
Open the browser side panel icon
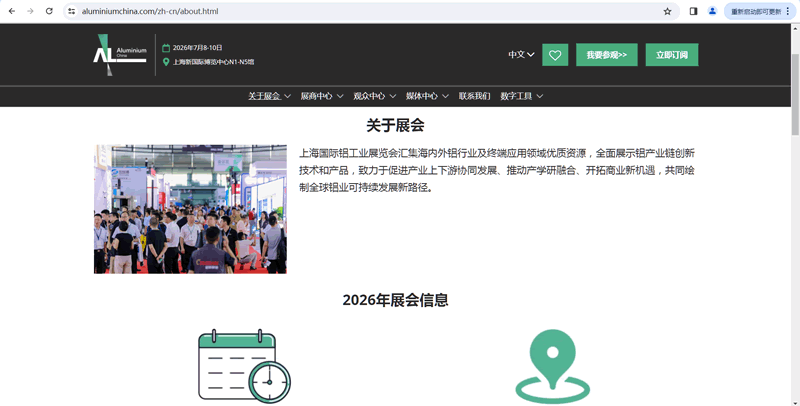693,11
